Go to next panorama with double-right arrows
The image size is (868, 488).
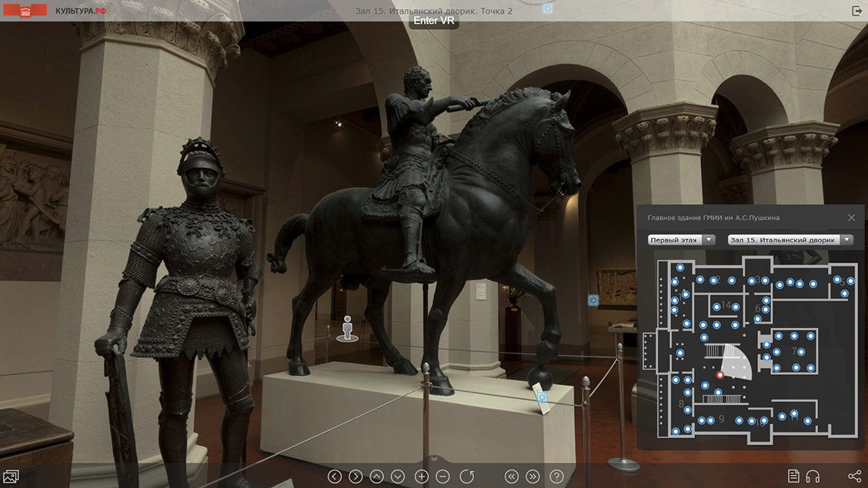click(x=532, y=476)
